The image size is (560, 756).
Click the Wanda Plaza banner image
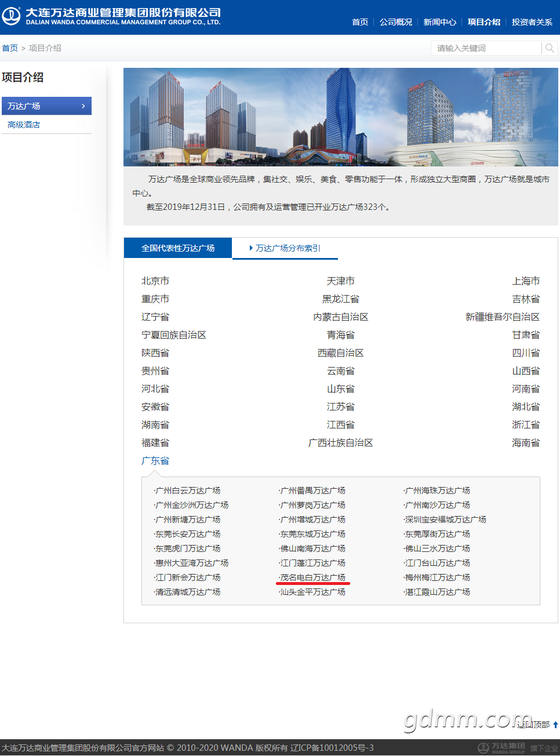pos(341,117)
